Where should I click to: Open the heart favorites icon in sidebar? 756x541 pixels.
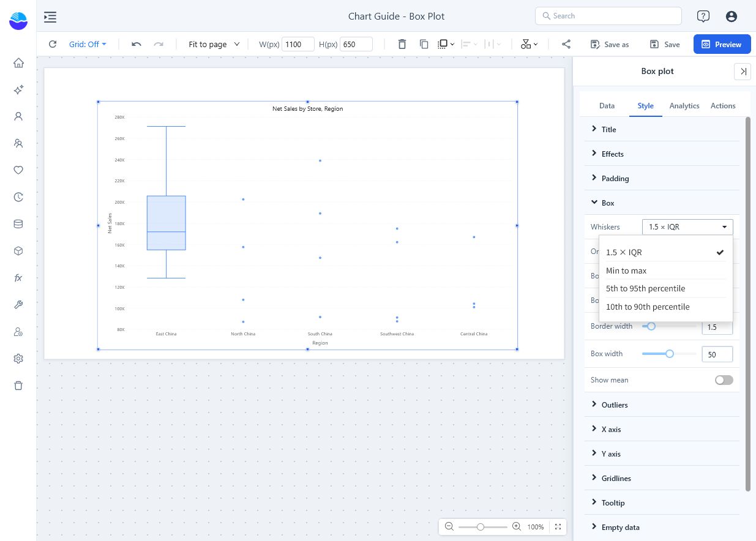coord(18,170)
